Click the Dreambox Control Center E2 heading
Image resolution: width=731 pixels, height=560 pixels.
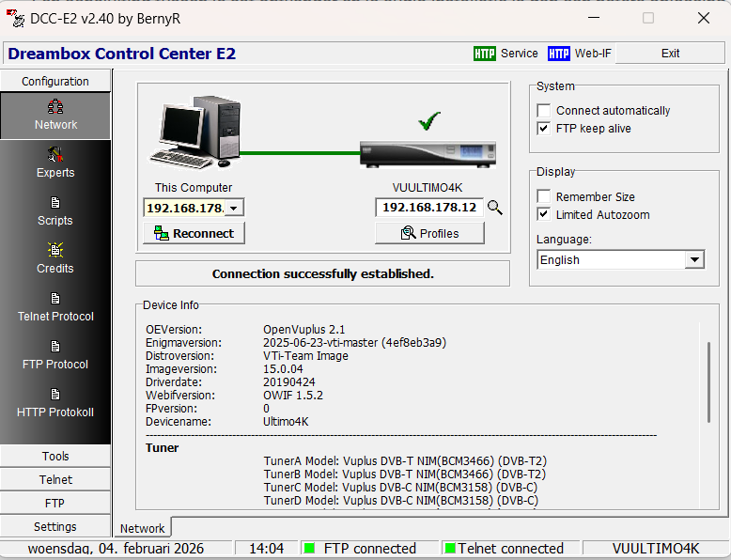(x=122, y=54)
